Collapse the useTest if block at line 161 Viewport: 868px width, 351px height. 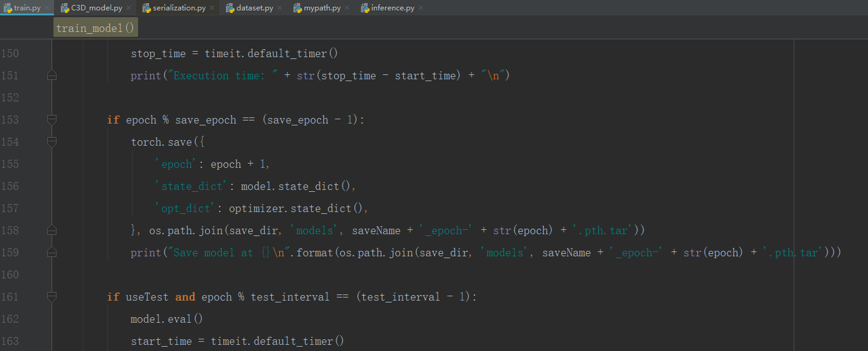[x=52, y=297]
